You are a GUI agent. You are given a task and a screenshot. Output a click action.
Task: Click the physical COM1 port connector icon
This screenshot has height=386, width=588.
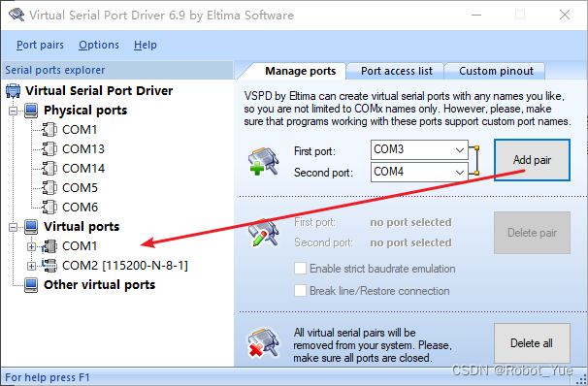49,130
